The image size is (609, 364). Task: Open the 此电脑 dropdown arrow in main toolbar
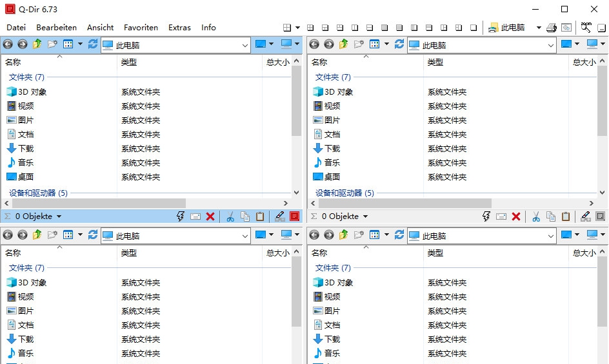(x=539, y=28)
